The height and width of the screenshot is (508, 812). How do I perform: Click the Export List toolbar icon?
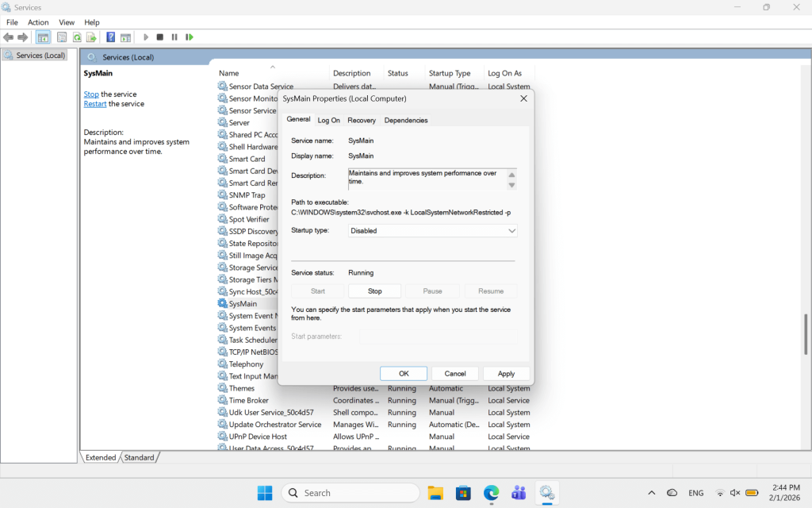[x=92, y=37]
